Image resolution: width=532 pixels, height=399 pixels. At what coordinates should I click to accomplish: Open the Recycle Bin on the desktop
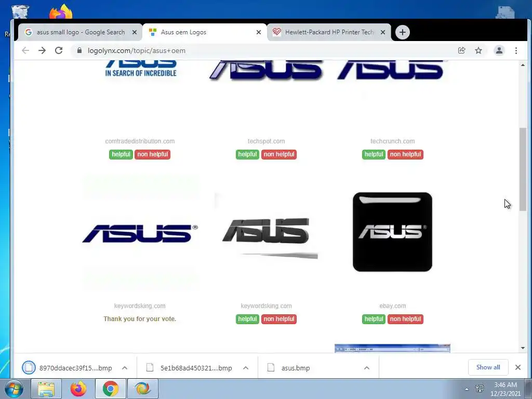pyautogui.click(x=20, y=12)
